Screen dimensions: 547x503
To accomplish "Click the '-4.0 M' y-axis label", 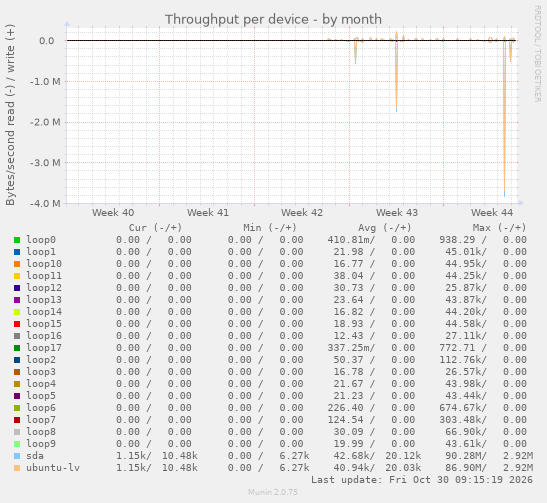I will point(45,203).
